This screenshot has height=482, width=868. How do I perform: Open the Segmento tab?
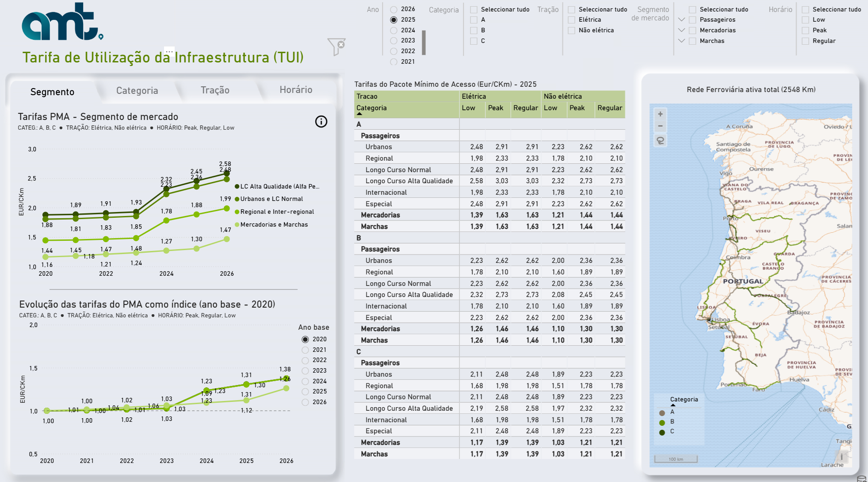(x=52, y=92)
